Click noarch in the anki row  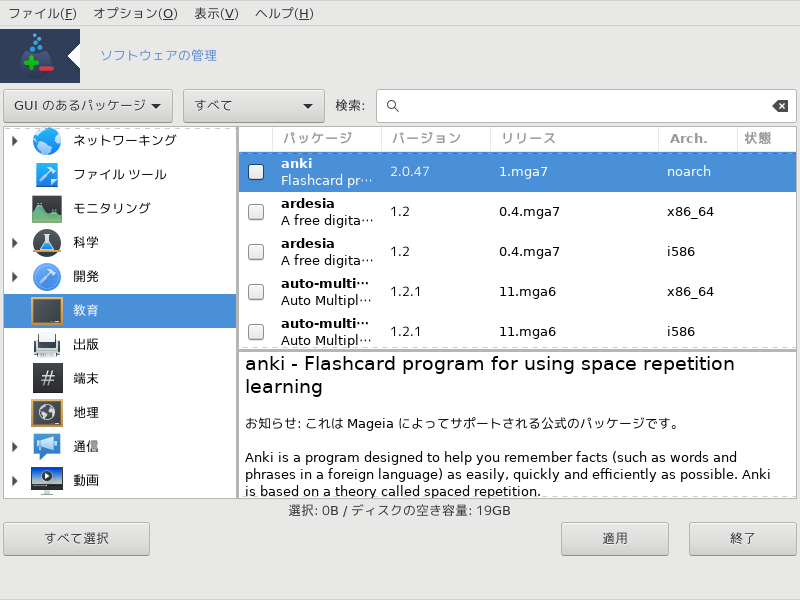tap(689, 171)
